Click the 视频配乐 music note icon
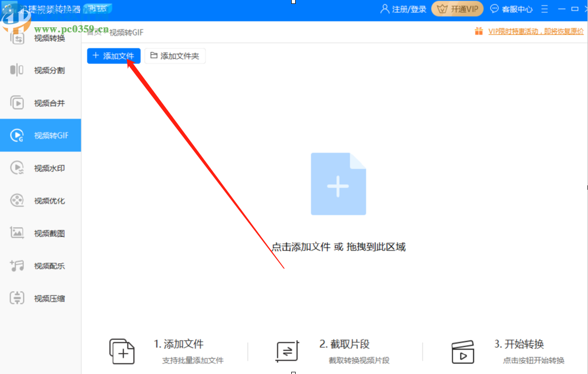 pos(17,265)
